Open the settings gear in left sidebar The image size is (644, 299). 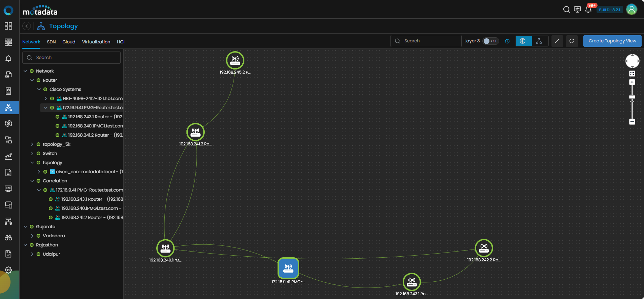pos(8,270)
